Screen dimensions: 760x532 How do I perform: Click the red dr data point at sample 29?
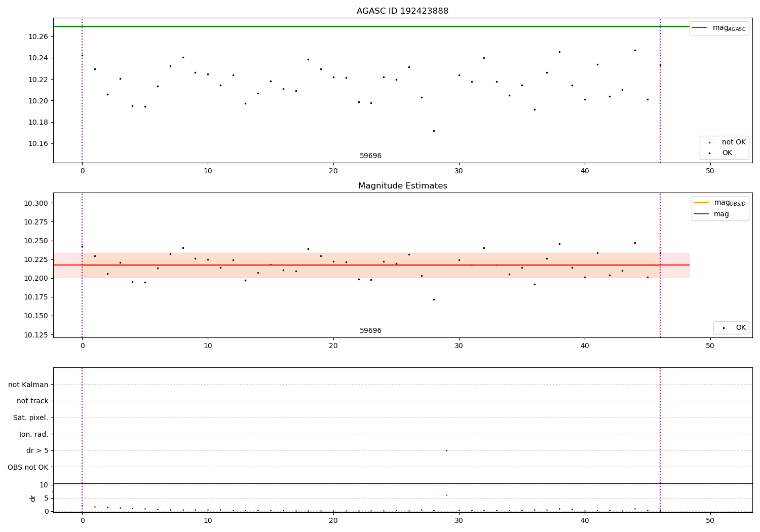(446, 495)
